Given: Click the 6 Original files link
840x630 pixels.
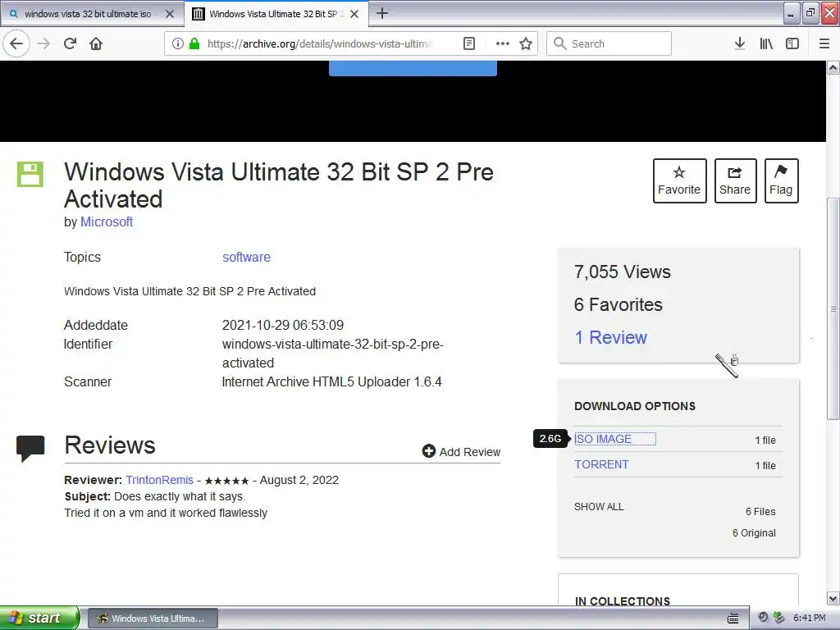Looking at the screenshot, I should coord(754,533).
